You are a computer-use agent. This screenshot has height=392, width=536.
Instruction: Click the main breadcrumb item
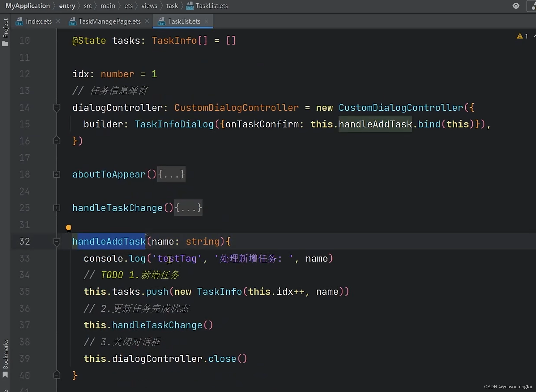108,6
